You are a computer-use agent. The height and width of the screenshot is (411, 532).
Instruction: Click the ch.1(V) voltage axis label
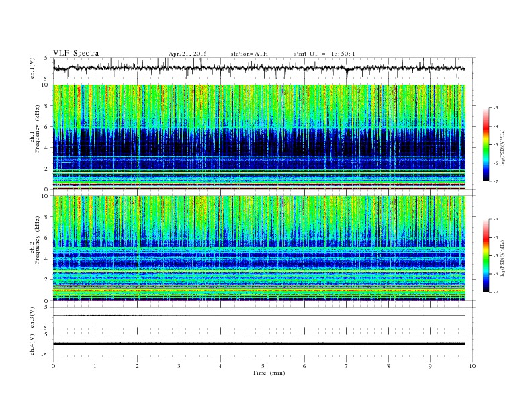32,68
